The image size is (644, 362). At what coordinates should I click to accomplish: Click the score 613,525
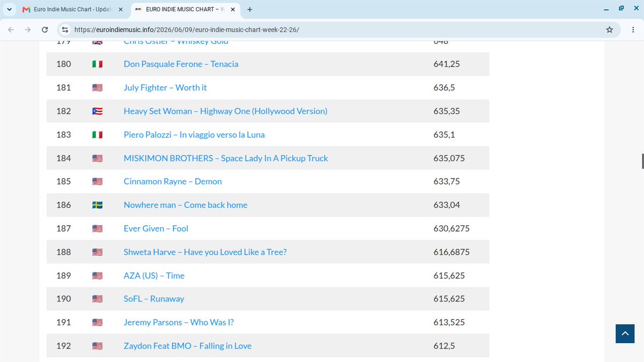[449, 322]
